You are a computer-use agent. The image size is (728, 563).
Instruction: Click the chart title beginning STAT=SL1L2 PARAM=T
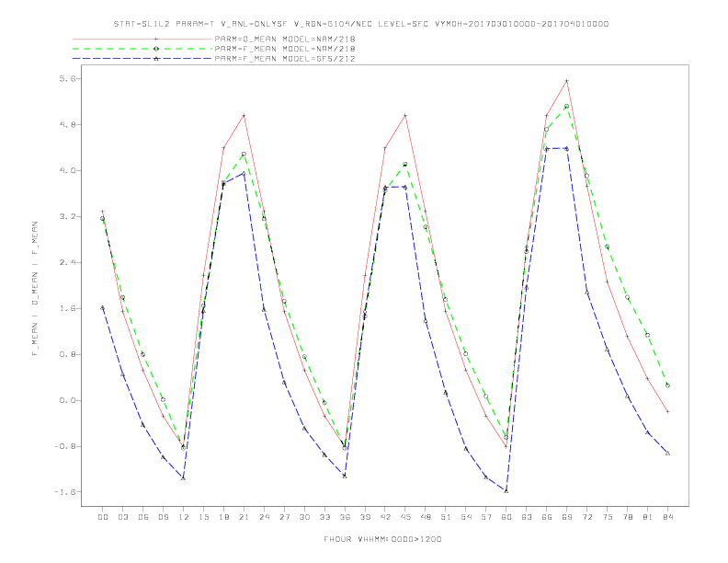tap(361, 24)
